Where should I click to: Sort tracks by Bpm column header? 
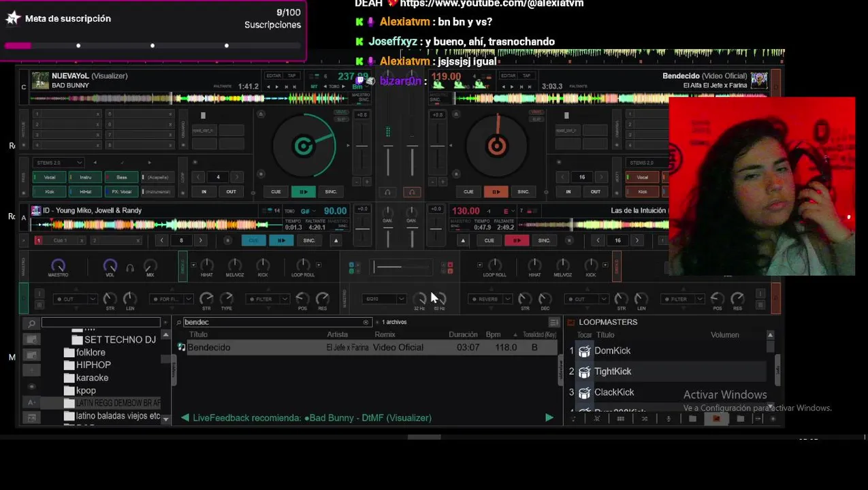(493, 335)
